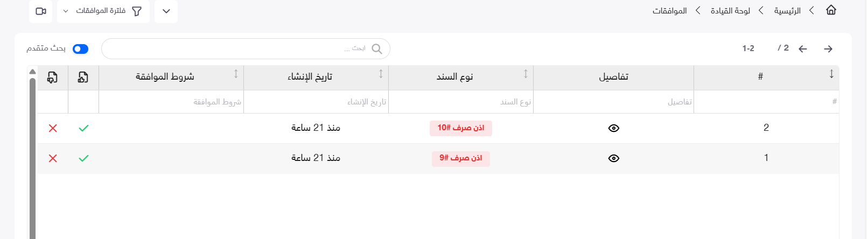Open الرئيسية breadcrumb item

click(x=787, y=11)
